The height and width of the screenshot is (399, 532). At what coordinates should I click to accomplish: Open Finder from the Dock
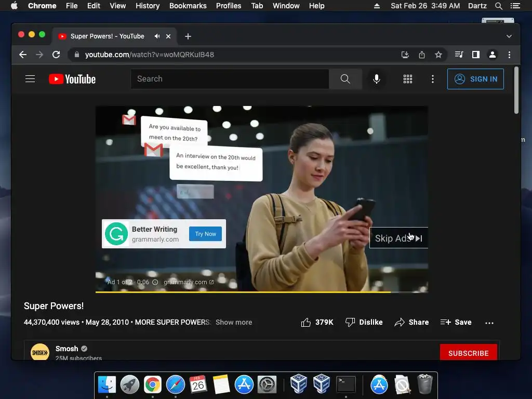point(107,385)
